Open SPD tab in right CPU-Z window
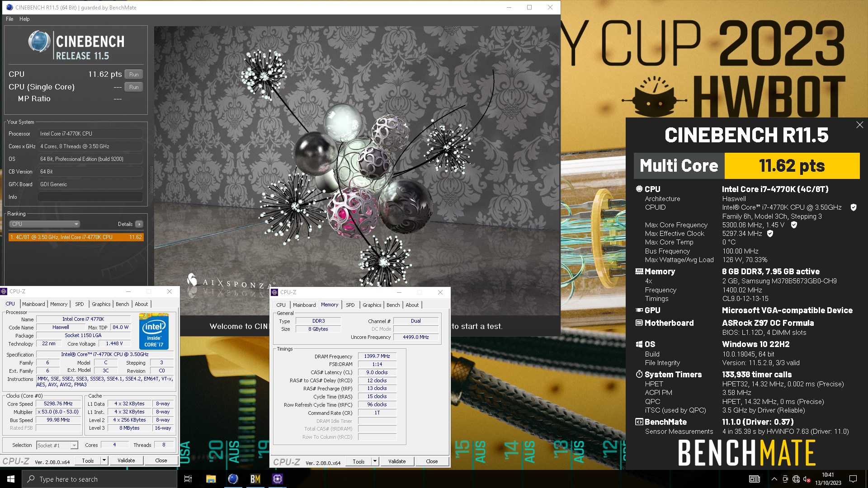 tap(350, 305)
